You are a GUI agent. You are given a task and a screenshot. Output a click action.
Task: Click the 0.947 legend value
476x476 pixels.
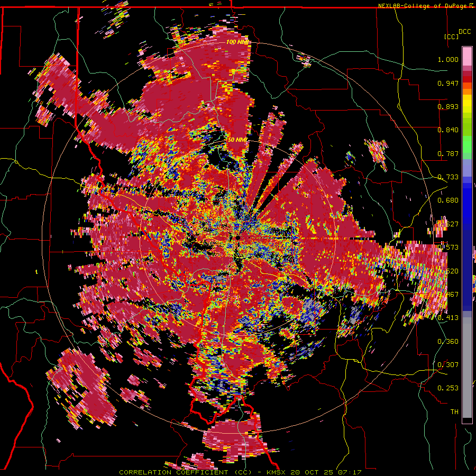click(x=448, y=83)
